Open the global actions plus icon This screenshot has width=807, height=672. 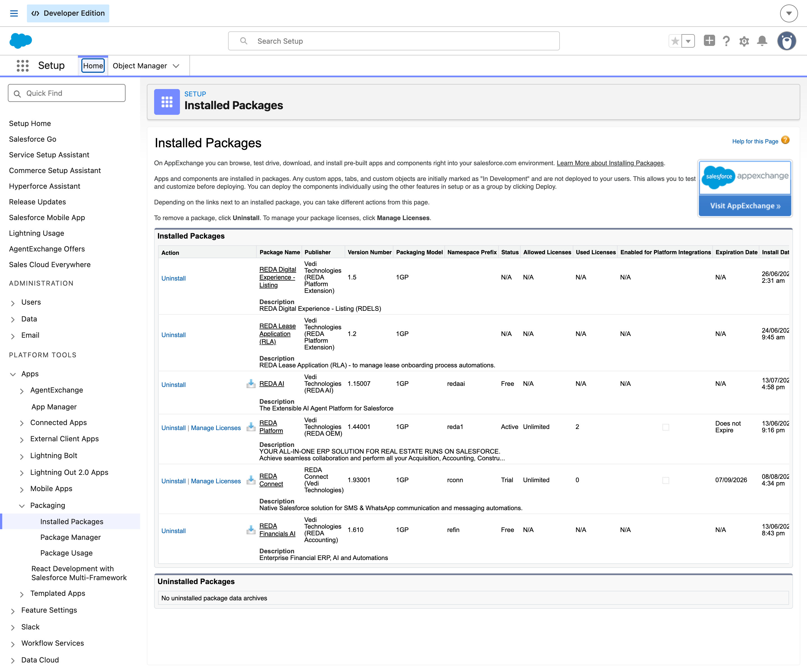point(709,40)
